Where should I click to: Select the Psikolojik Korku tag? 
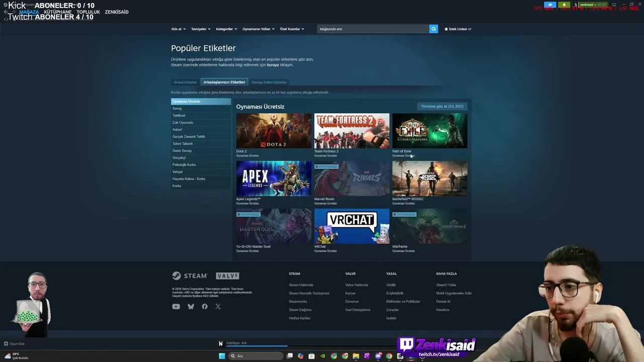[x=201, y=165]
